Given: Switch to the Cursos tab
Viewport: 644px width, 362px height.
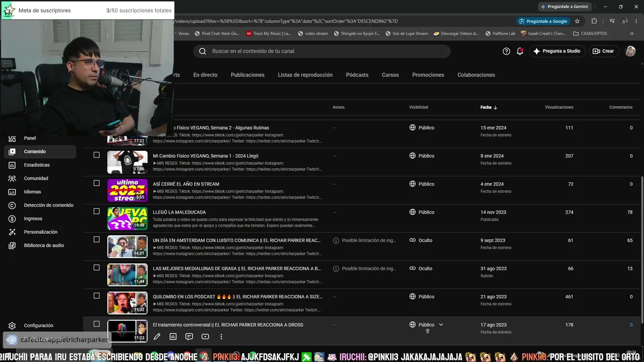Looking at the screenshot, I should (390, 75).
